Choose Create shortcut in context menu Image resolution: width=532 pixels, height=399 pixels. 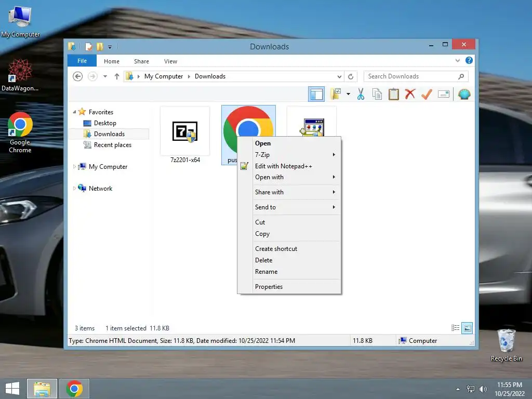coord(289,249)
